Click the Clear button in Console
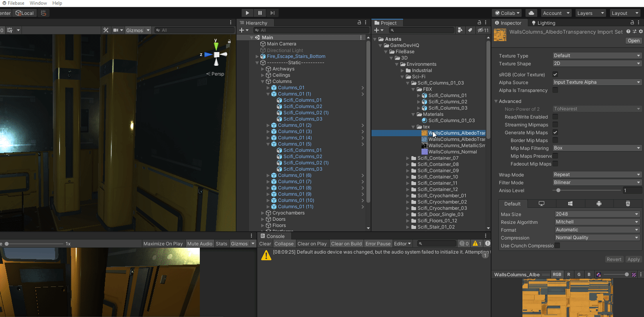This screenshot has height=317, width=644. 265,243
